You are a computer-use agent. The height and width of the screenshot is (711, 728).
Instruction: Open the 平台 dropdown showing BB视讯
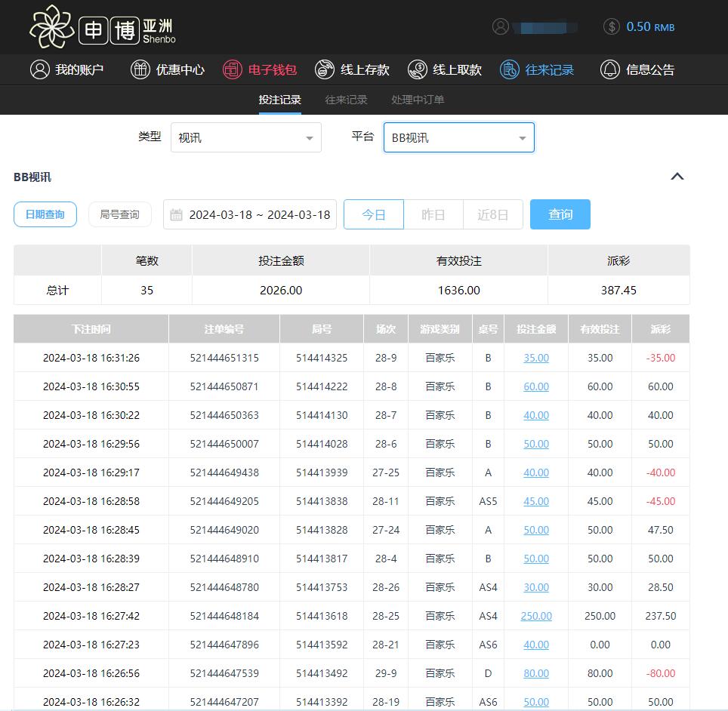[x=458, y=137]
